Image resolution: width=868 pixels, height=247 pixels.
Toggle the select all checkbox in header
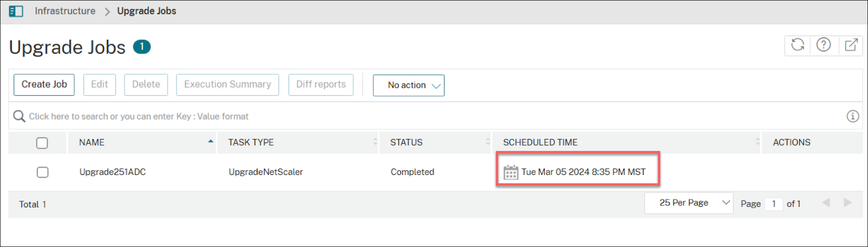click(x=42, y=143)
